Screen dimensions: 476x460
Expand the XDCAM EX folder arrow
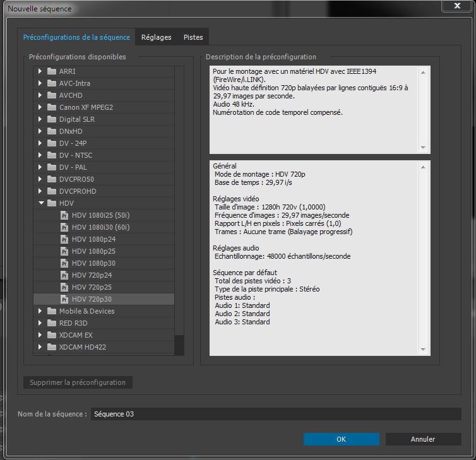pyautogui.click(x=40, y=334)
